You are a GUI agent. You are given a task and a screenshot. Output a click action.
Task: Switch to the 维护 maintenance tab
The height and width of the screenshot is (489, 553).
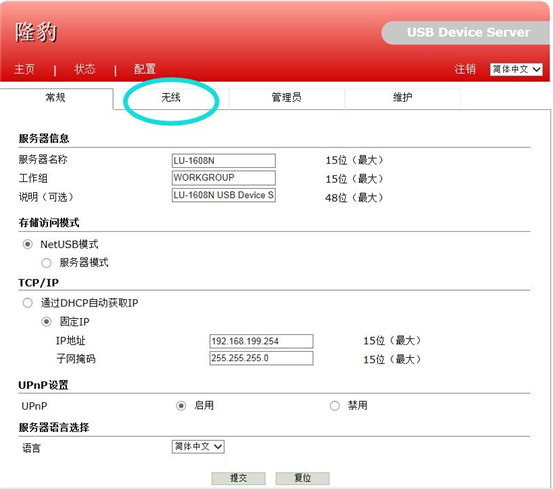tap(402, 97)
